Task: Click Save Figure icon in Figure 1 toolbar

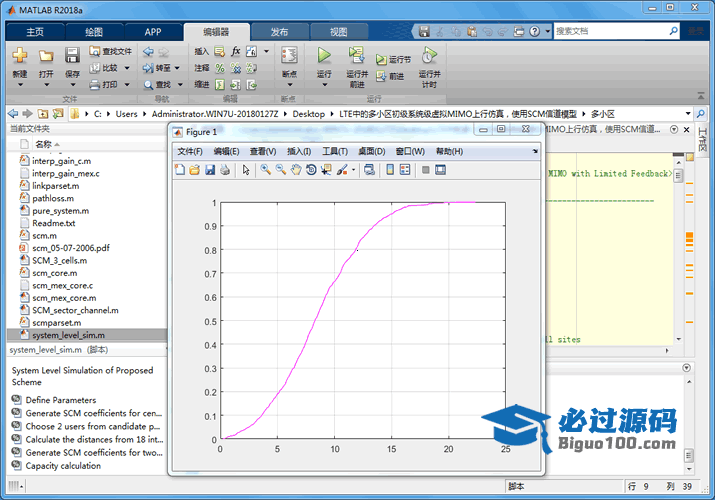Action: (x=210, y=170)
